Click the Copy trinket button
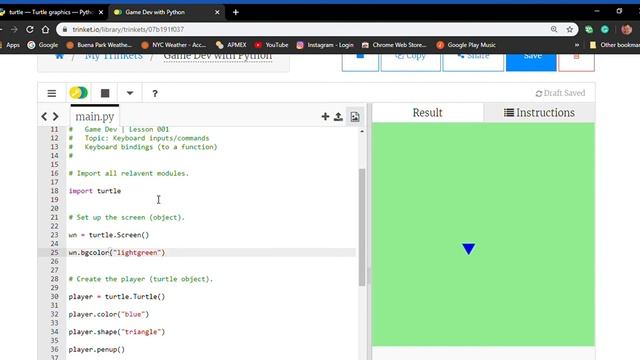Screen dimensions: 640x360 [x=411, y=61]
